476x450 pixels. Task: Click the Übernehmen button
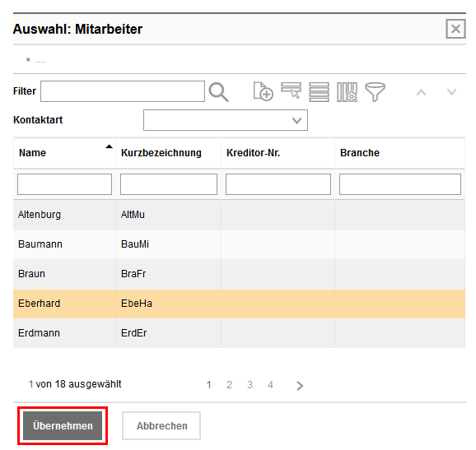pyautogui.click(x=63, y=426)
